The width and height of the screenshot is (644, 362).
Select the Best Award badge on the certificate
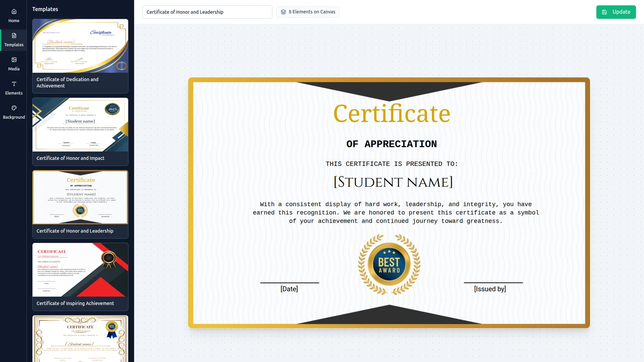coord(389,264)
